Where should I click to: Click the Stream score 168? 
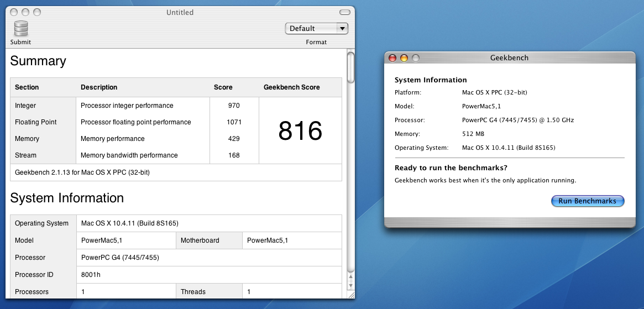point(234,155)
